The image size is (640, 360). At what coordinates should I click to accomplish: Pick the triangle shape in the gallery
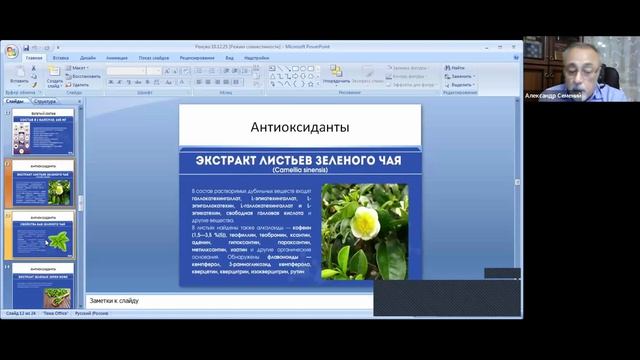click(272, 76)
